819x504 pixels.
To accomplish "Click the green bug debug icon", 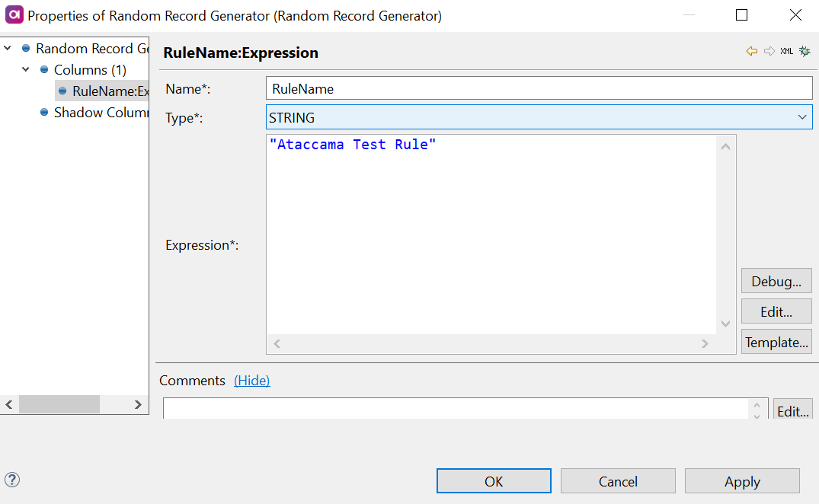I will pyautogui.click(x=805, y=51).
